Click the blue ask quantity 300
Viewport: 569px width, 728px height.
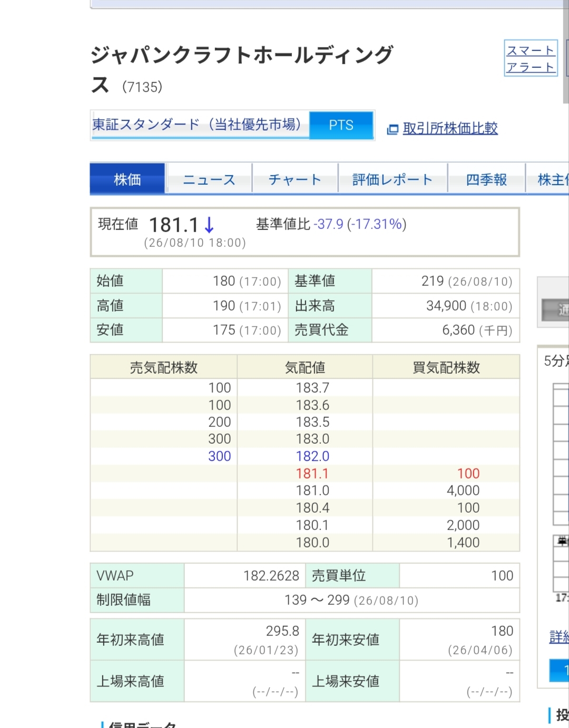(220, 456)
